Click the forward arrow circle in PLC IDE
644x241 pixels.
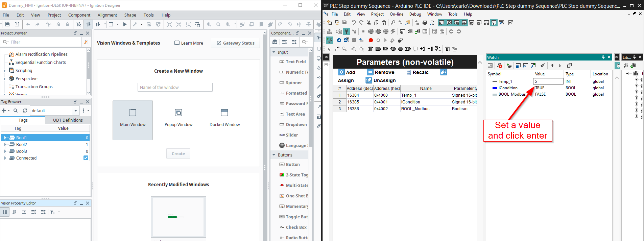coord(459,31)
